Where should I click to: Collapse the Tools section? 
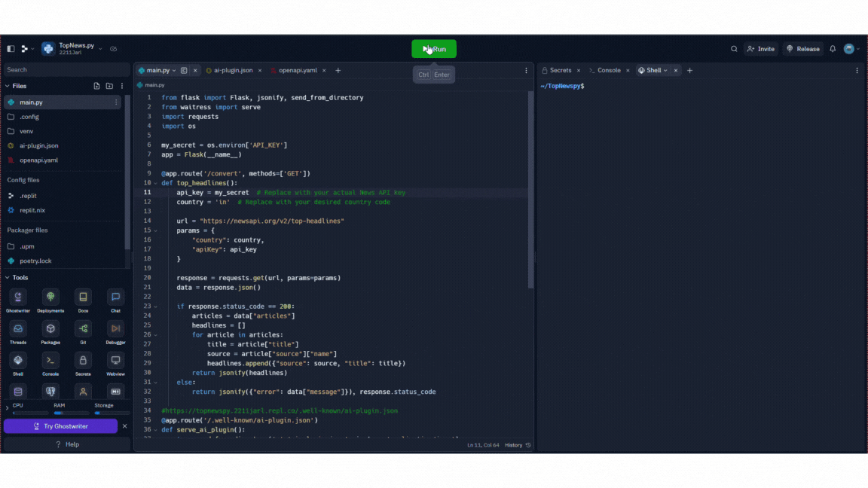[x=23, y=277]
